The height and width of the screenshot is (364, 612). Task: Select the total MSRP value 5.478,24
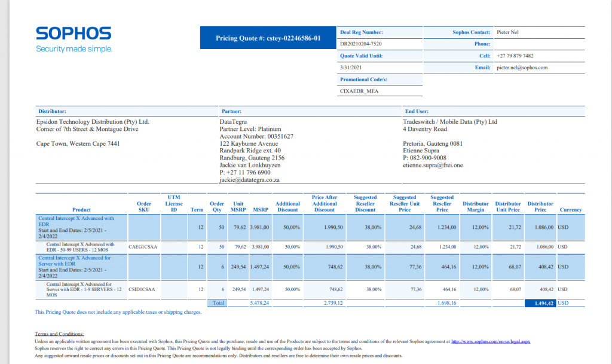pyautogui.click(x=259, y=303)
